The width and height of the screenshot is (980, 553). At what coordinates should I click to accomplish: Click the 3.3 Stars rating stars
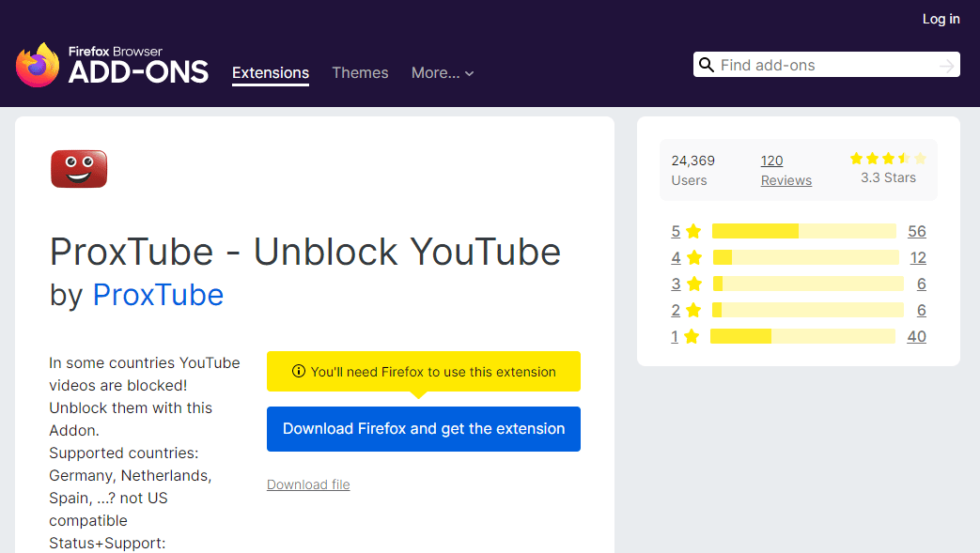coord(888,159)
